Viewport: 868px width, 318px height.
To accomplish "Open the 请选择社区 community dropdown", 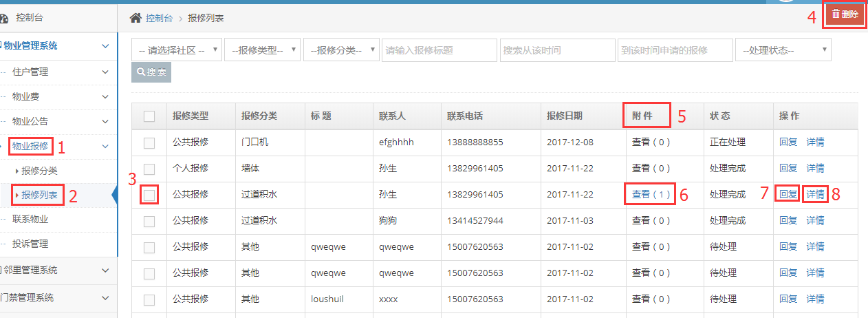I will point(177,50).
